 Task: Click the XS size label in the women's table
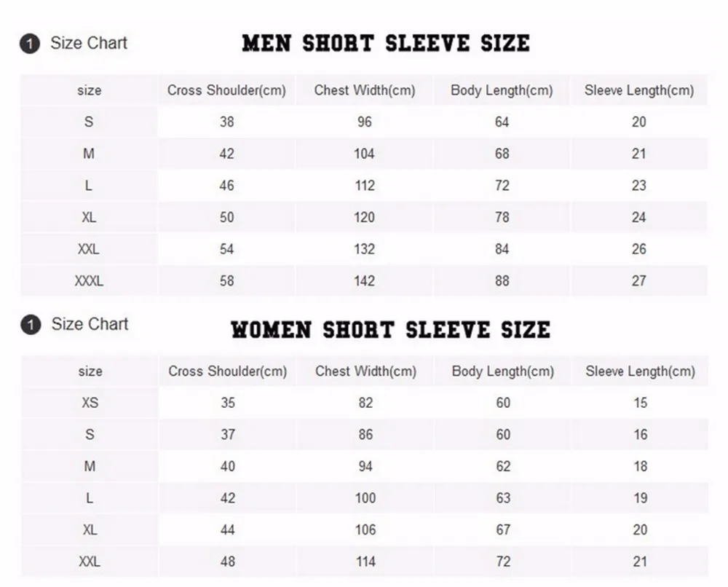(x=90, y=403)
